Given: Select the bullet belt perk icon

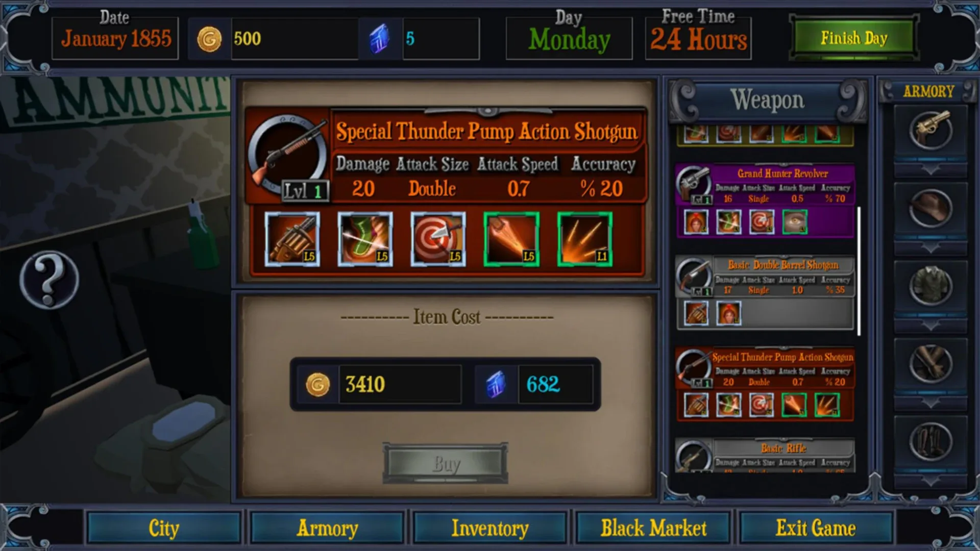Looking at the screenshot, I should [292, 239].
